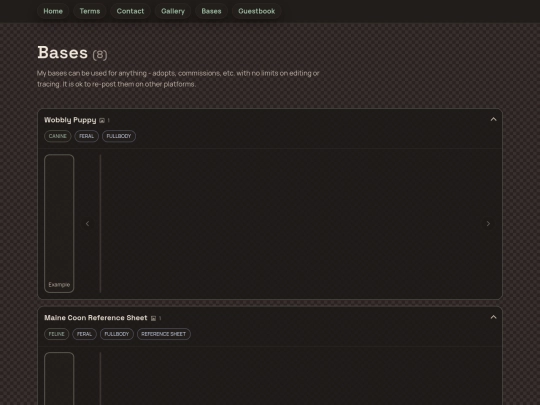Viewport: 540px width, 405px height.
Task: Click the image count icon beside Wobbly Puppy
Action: pos(102,121)
